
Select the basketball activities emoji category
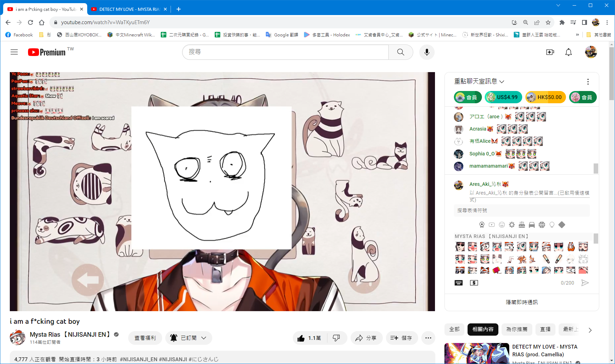[x=542, y=225]
